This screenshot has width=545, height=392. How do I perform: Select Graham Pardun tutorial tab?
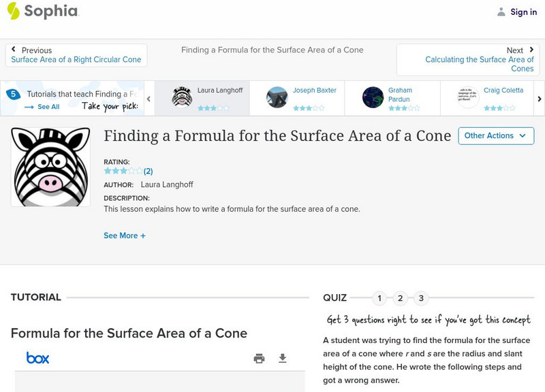[392, 98]
